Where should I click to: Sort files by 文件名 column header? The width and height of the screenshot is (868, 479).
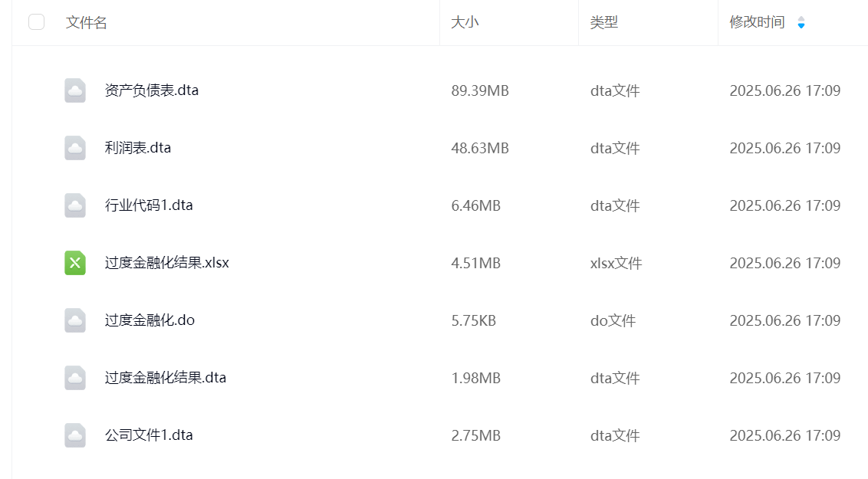[87, 23]
